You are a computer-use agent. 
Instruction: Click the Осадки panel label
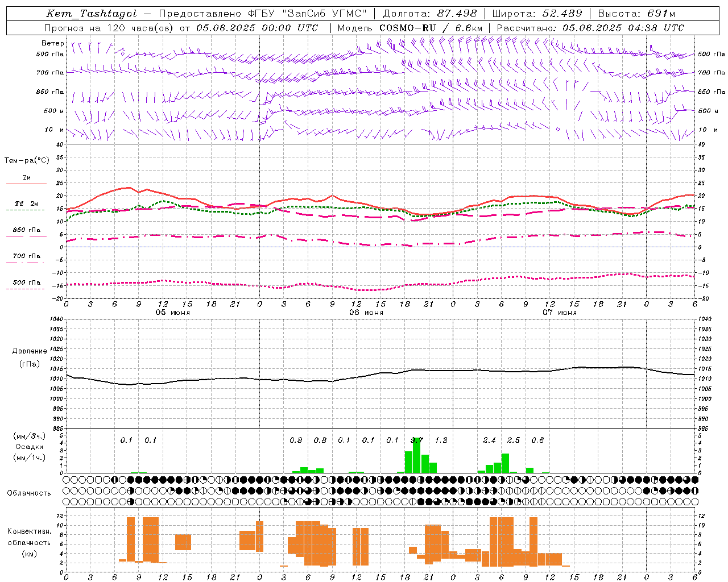coord(29,447)
